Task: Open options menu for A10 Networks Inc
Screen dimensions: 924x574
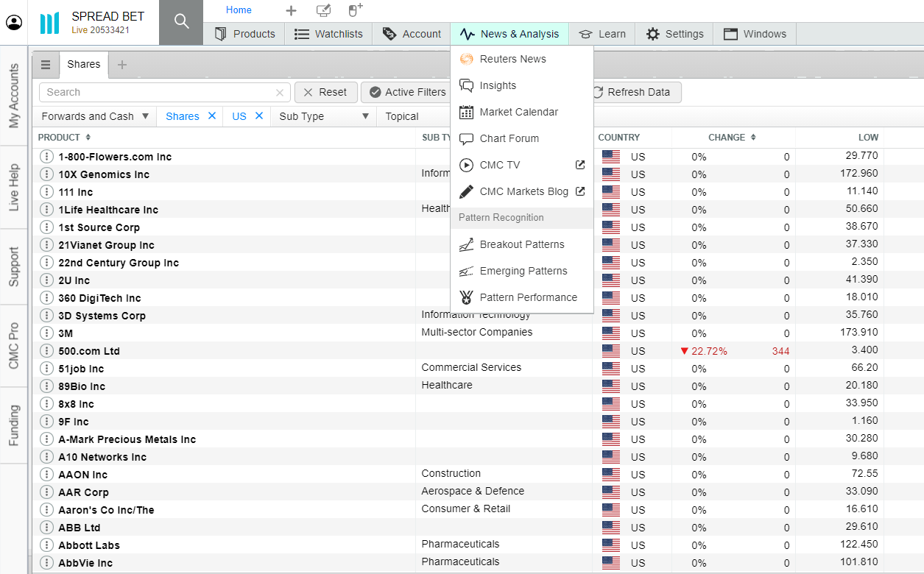Action: pyautogui.click(x=46, y=456)
